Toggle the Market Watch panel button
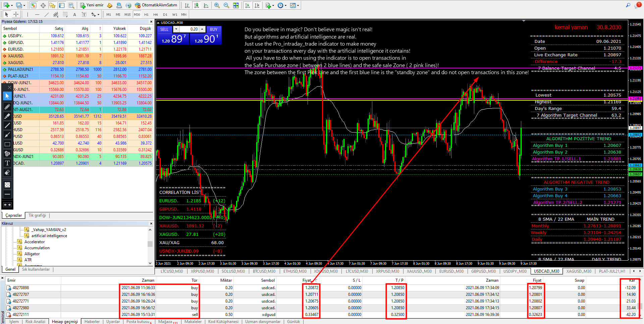The image size is (644, 324). coord(34,5)
